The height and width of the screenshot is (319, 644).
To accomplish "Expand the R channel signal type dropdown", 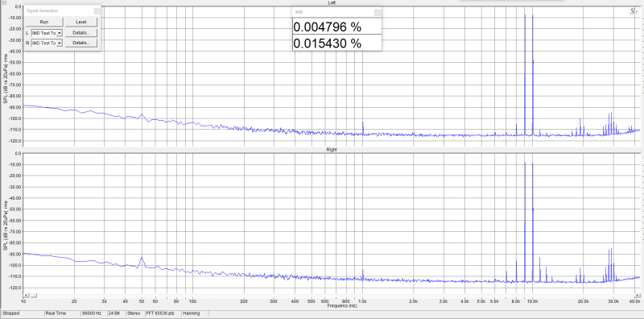I will pyautogui.click(x=60, y=43).
